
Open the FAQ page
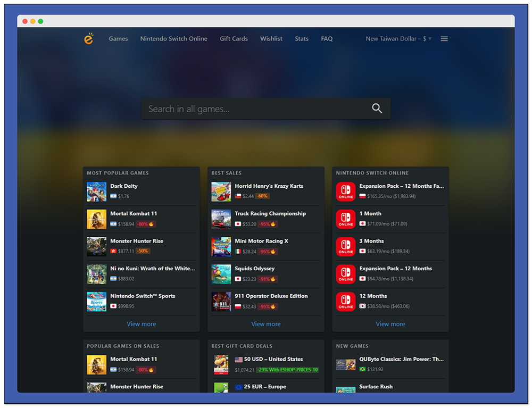[327, 39]
